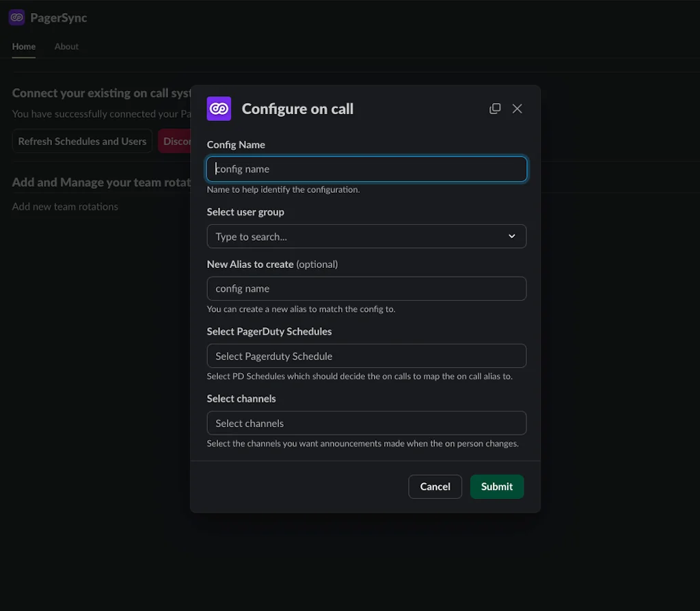This screenshot has height=611, width=700.
Task: Click the PagerSync icon in the dialog header
Action: point(219,109)
